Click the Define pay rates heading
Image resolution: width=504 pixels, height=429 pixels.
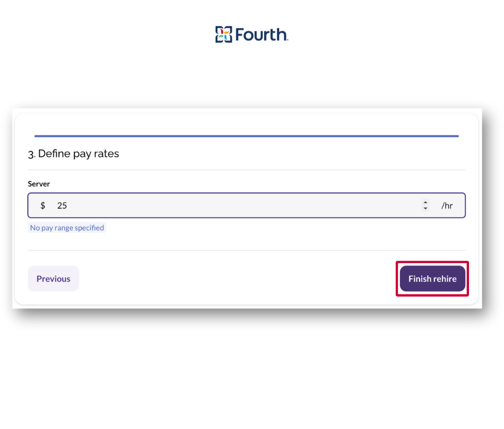tap(78, 153)
